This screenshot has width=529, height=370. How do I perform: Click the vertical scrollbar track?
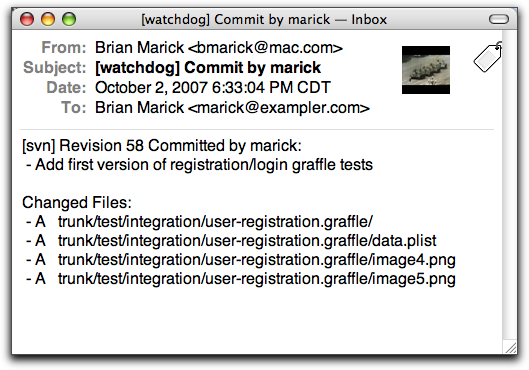(x=507, y=186)
